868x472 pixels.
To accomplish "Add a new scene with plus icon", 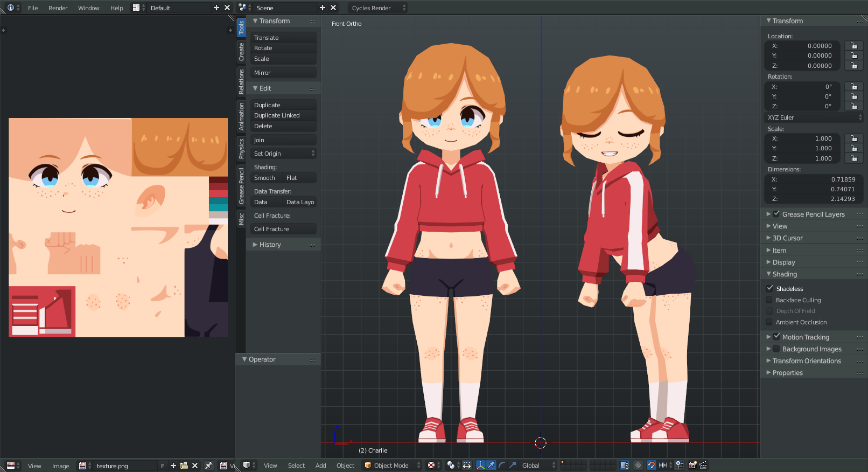I will click(x=323, y=8).
